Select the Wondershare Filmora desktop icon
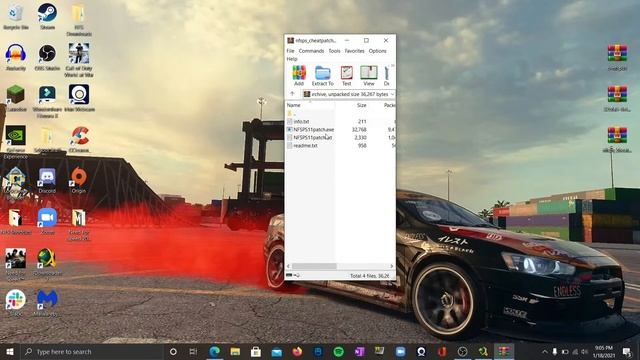Screen dimensions: 640x360 [x=47, y=101]
